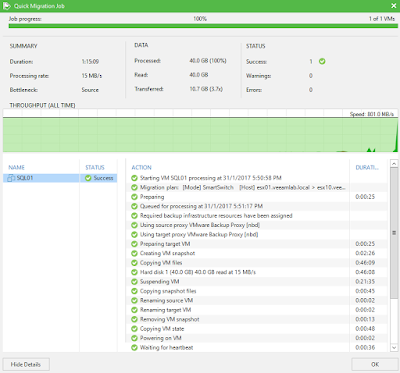This screenshot has width=400, height=373.
Task: Click 'Powering on VM' log entry
Action: [x=161, y=338]
